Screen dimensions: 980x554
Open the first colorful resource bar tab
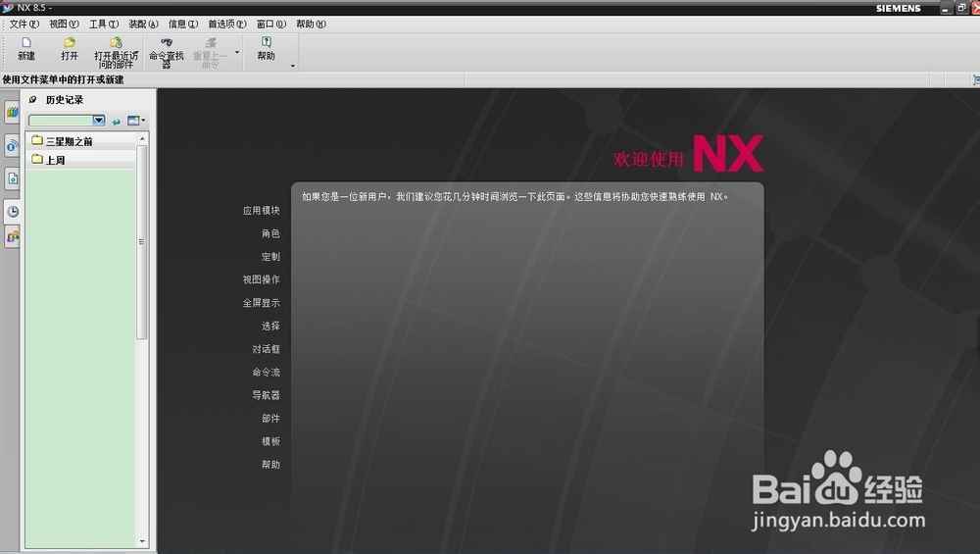click(x=12, y=113)
